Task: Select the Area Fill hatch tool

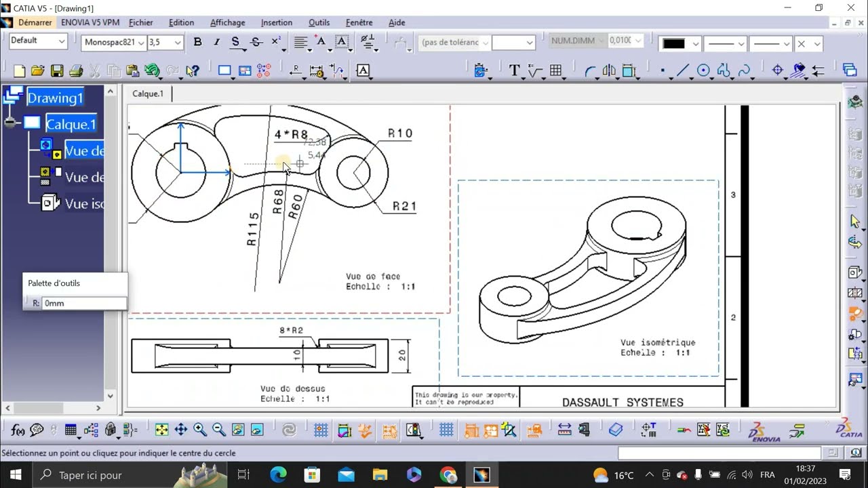Action: [798, 70]
